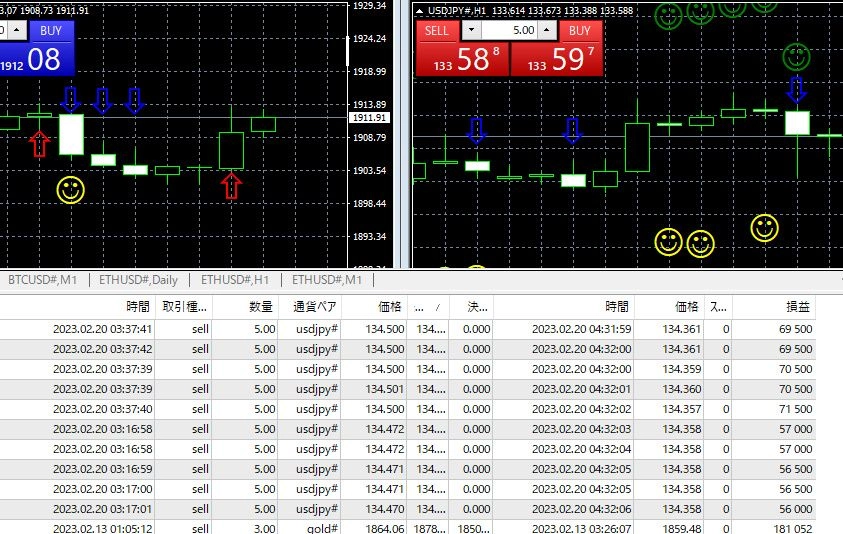Select the leftmost blue down arrow on USDJPY chart
843x534 pixels.
tap(476, 130)
